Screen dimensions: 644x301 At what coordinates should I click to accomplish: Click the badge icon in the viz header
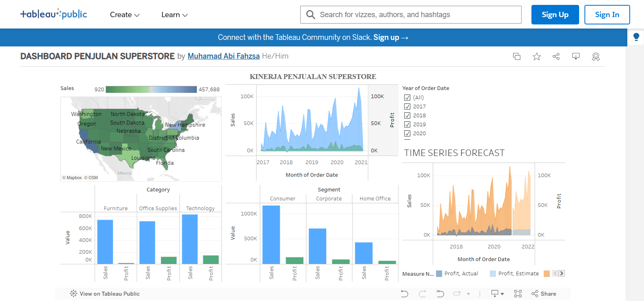pos(596,57)
